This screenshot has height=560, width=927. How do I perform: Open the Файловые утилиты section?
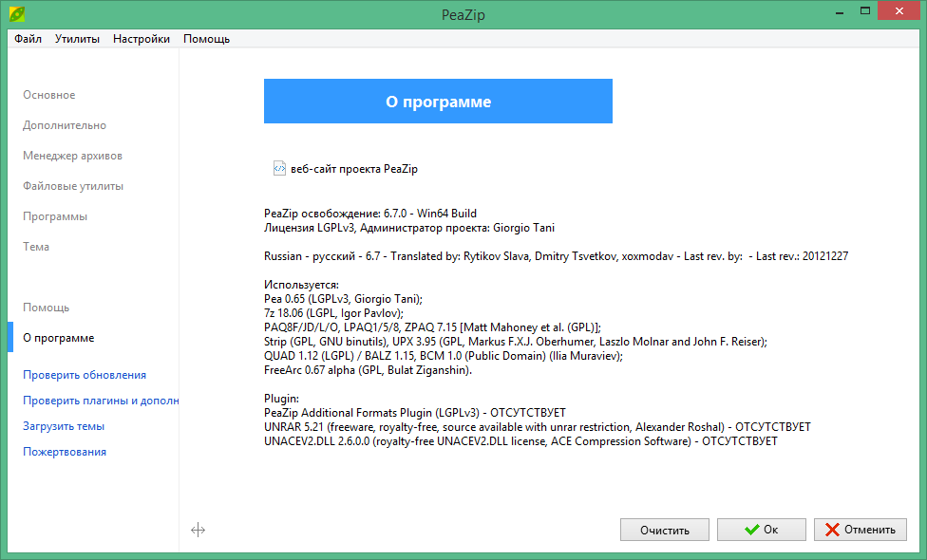(x=73, y=186)
